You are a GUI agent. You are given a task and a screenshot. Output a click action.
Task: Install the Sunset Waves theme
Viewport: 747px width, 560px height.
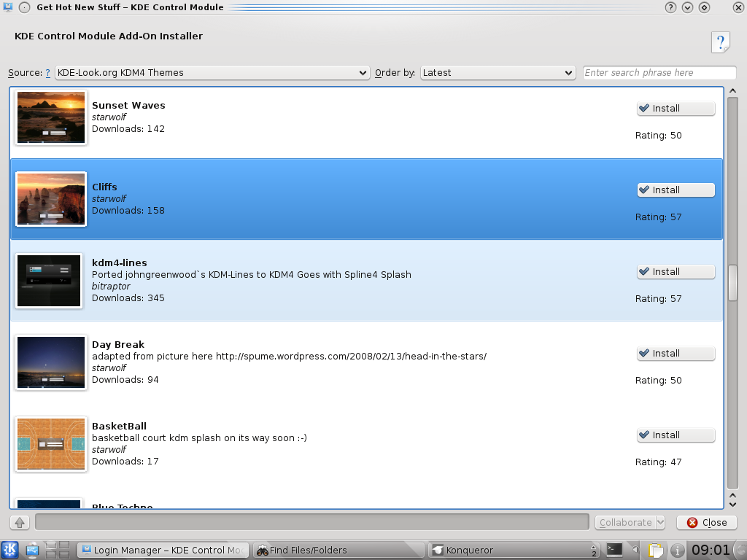click(676, 109)
